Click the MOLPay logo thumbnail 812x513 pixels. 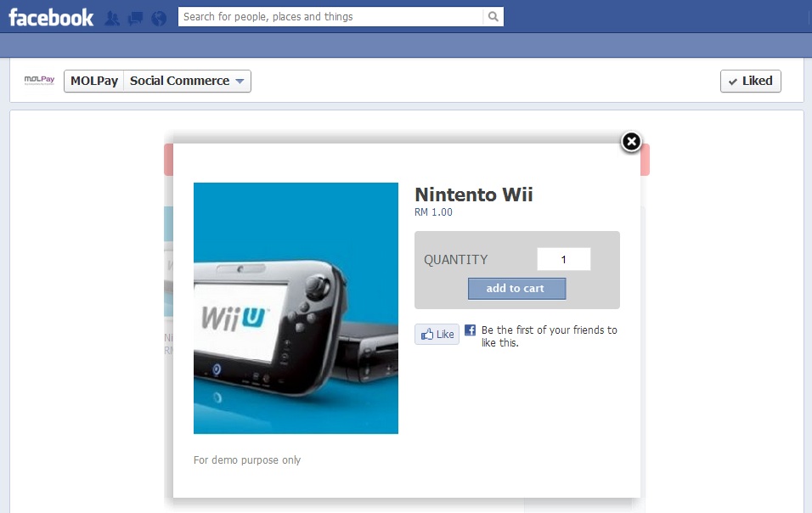(x=39, y=80)
